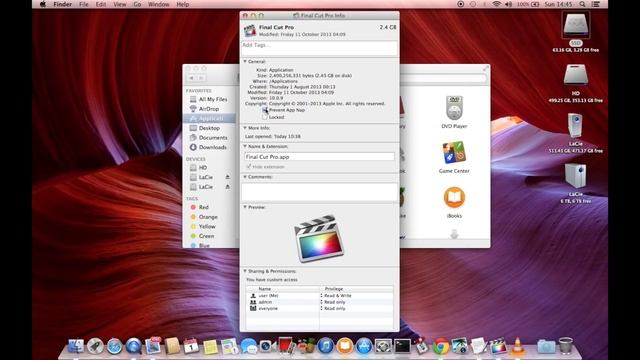Open Final Cut Pro clapperboard in Dock
640x360 pixels.
pyautogui.click(x=498, y=346)
